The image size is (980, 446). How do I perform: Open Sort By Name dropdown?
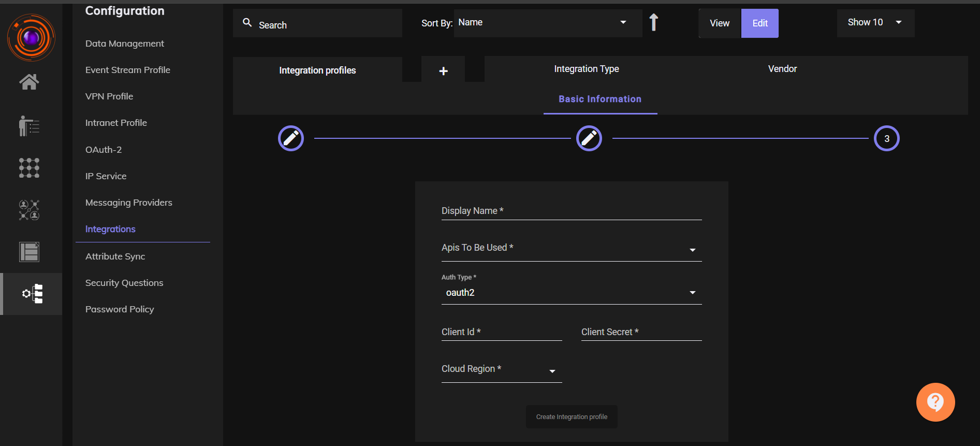[x=548, y=23]
